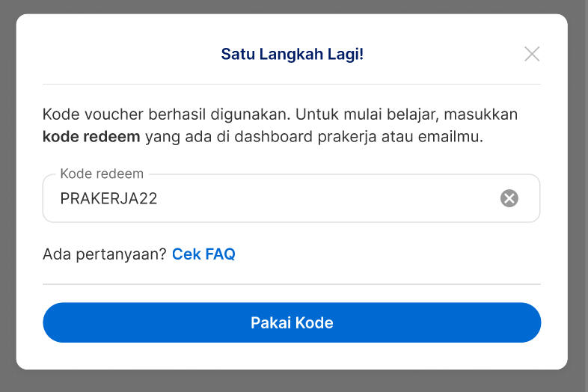Click the divider line below the heading

tap(292, 84)
